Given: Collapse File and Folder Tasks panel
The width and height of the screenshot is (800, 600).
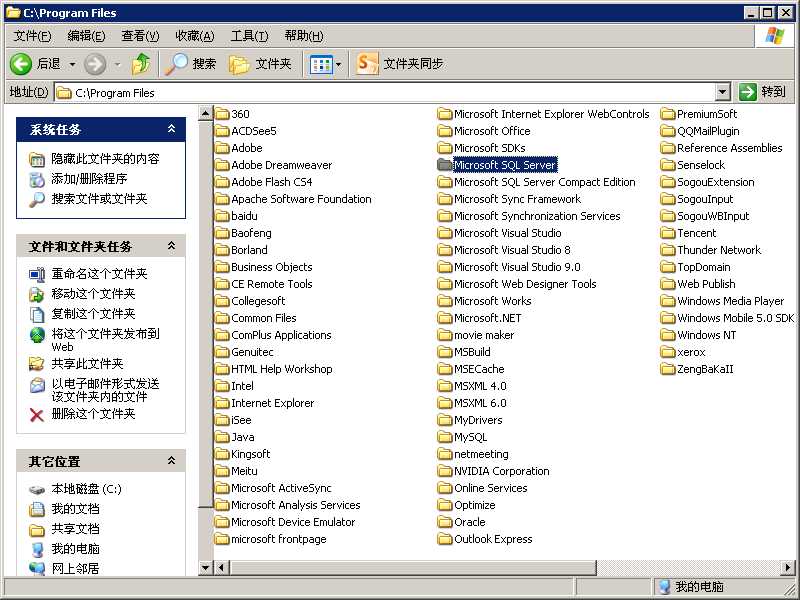Looking at the screenshot, I should point(171,246).
